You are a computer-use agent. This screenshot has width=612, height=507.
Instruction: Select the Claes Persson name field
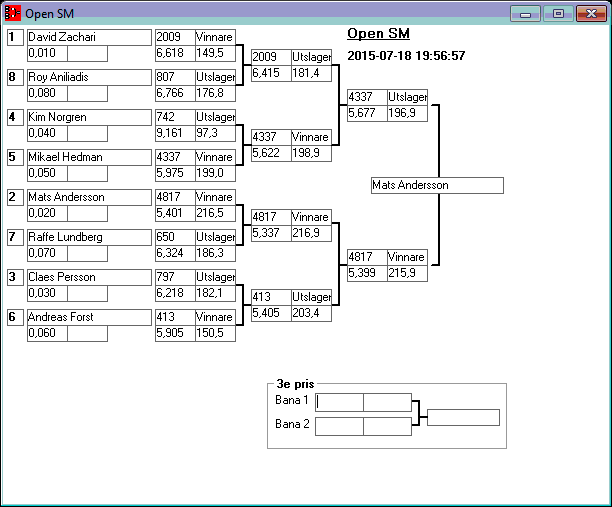pos(88,277)
